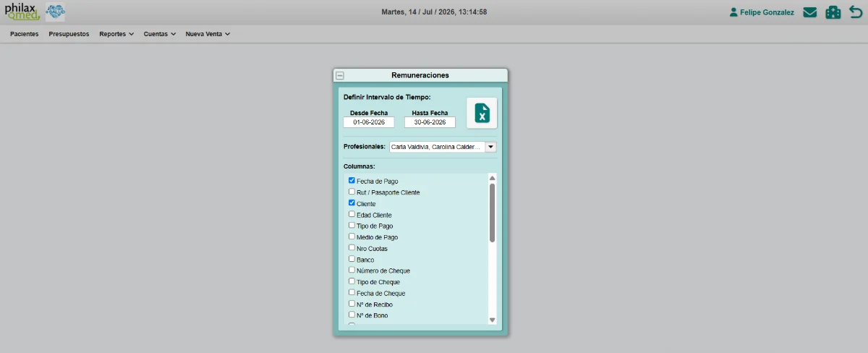Check the N° de Recibo column
The height and width of the screenshot is (353, 868).
coord(352,304)
